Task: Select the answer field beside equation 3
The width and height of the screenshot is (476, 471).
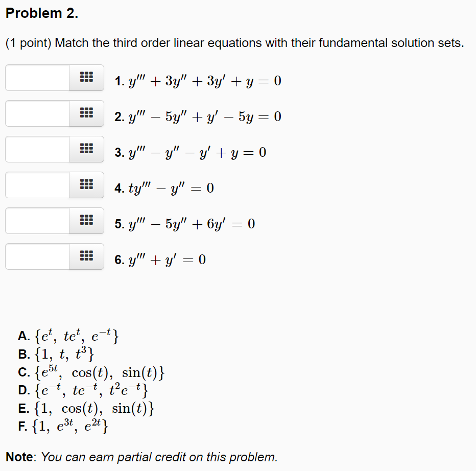Action: 36,149
